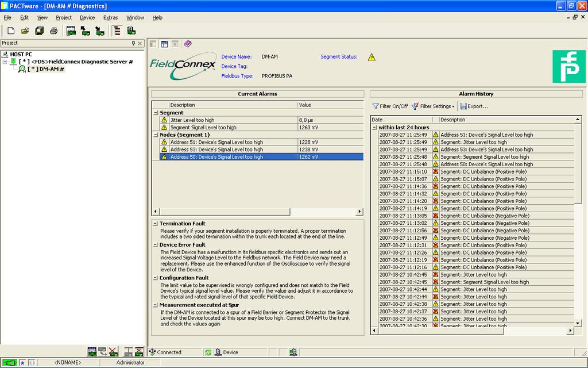588x368 pixels.
Task: Open device catalog toolbar icon
Action: point(71,31)
